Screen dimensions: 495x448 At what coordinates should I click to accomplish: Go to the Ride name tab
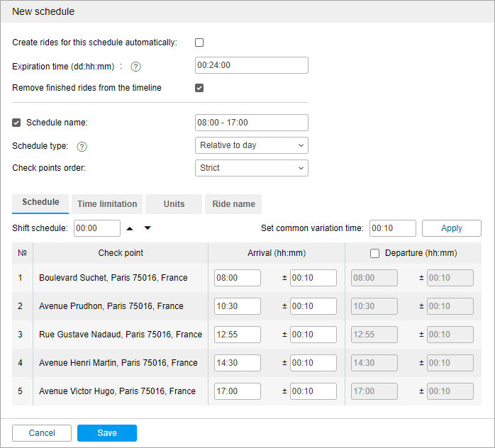tap(233, 204)
